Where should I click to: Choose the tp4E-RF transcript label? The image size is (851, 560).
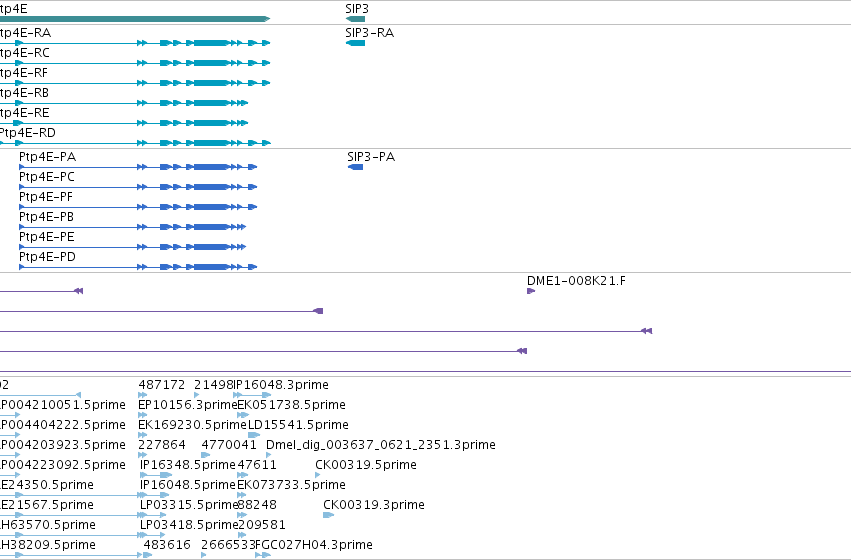(24, 73)
